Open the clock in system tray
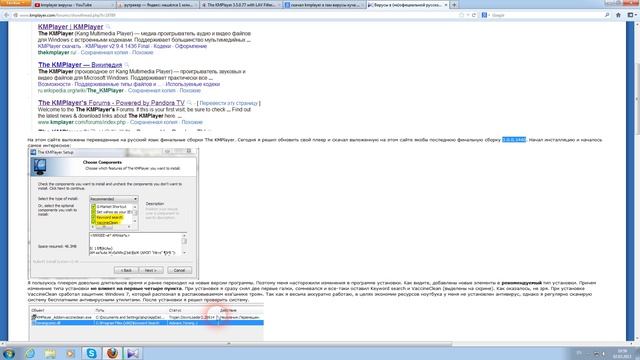The height and width of the screenshot is (360, 640). pos(623,353)
